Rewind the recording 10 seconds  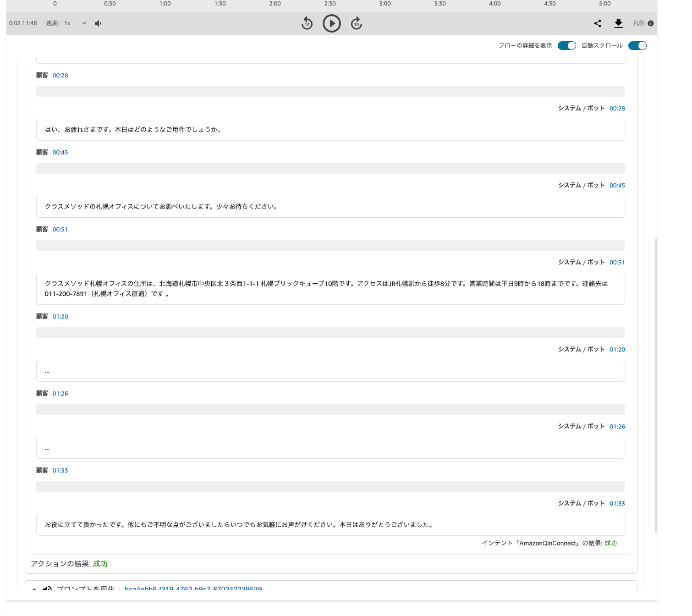click(307, 23)
